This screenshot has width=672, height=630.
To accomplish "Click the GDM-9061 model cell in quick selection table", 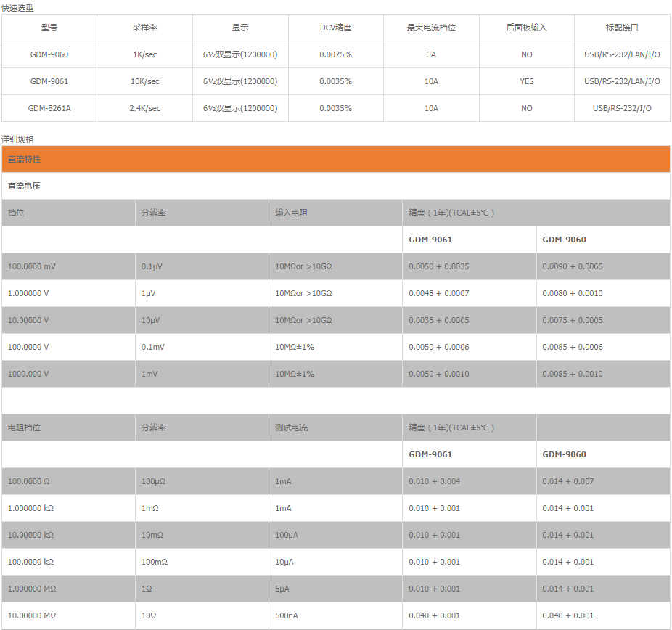I will pos(49,81).
